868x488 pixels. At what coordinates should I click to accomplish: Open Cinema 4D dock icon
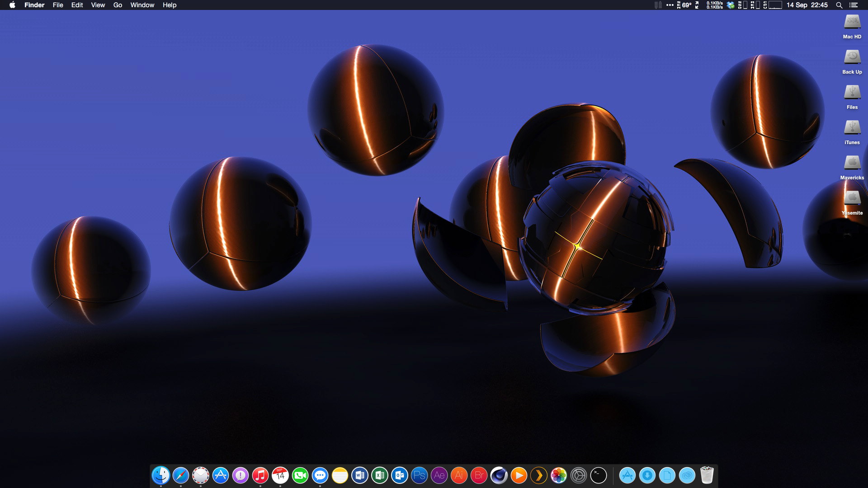pyautogui.click(x=499, y=475)
